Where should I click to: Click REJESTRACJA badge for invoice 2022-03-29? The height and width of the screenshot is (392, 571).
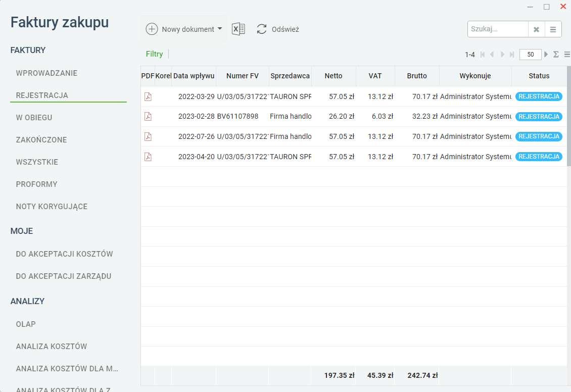point(539,96)
